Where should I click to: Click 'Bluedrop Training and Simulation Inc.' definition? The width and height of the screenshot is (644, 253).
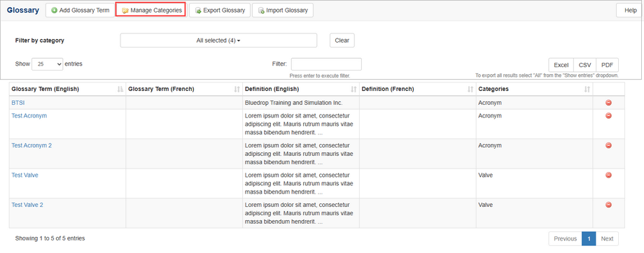coord(294,103)
